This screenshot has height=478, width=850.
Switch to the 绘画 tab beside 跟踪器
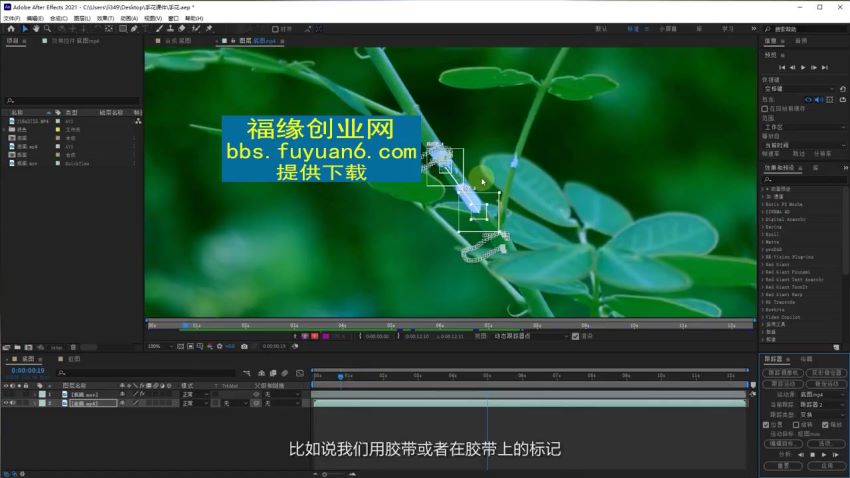(807, 359)
